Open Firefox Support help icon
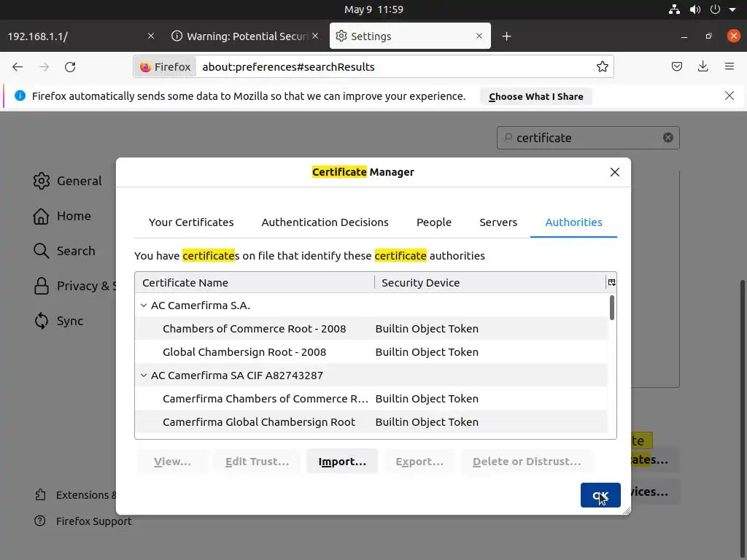 pyautogui.click(x=40, y=521)
